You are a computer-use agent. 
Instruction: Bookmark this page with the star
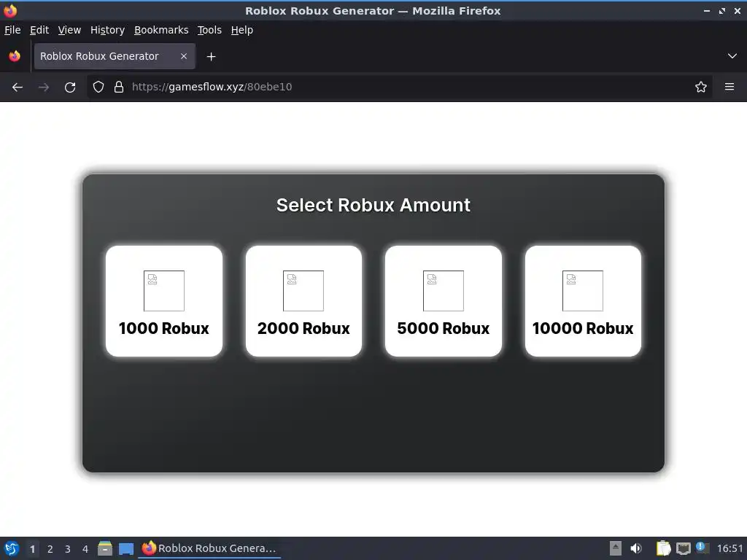click(x=701, y=87)
